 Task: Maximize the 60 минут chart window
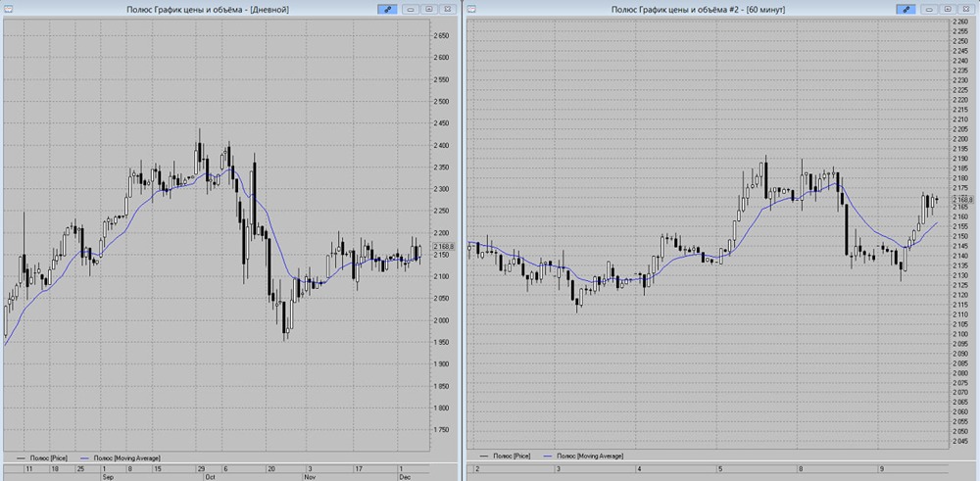(x=948, y=10)
